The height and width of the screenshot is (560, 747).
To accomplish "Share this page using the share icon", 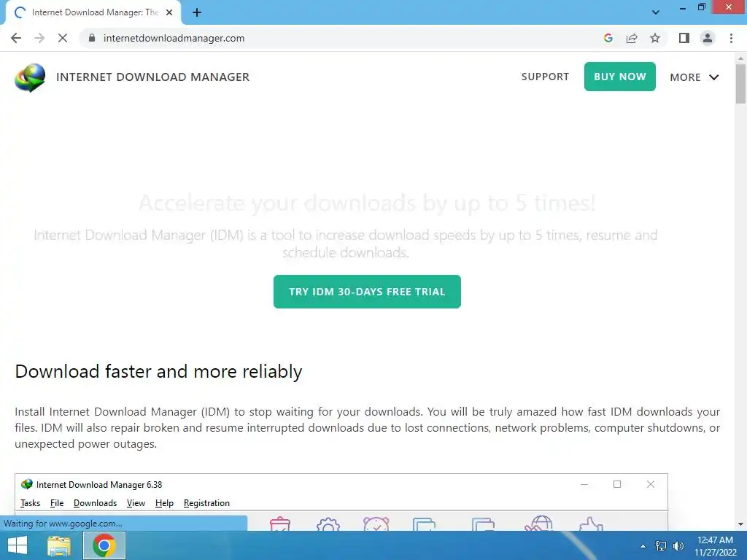I will [x=632, y=38].
